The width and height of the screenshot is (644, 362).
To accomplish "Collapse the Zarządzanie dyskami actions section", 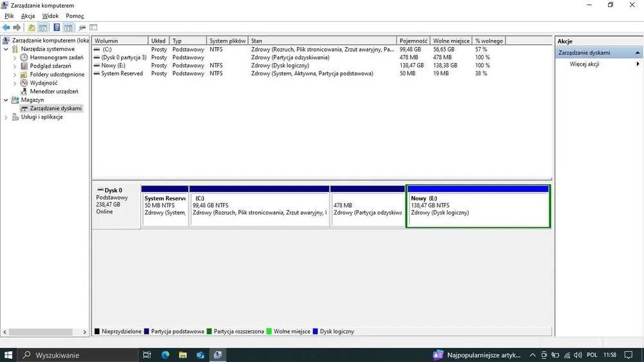I will (x=638, y=53).
